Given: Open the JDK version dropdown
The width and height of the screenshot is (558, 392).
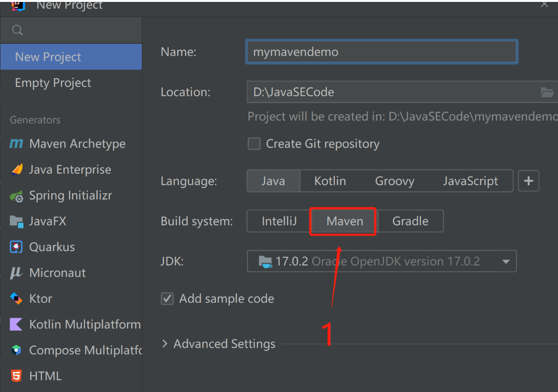Looking at the screenshot, I should click(505, 262).
